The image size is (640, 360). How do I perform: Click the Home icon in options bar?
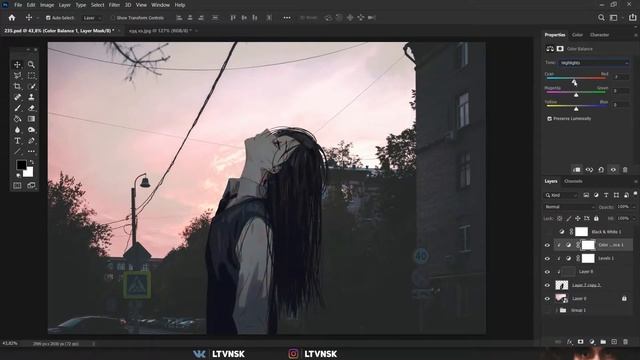[x=12, y=18]
